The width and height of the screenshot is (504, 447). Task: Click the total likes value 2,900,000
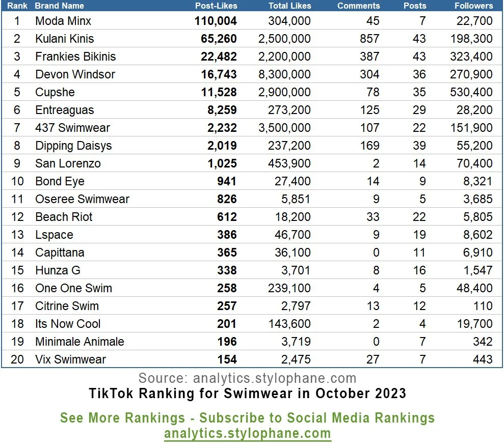[x=284, y=93]
